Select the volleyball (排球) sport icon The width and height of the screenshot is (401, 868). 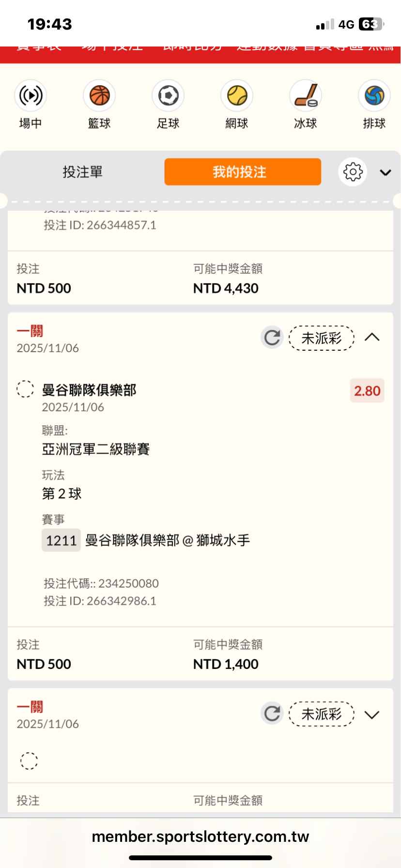tap(374, 96)
